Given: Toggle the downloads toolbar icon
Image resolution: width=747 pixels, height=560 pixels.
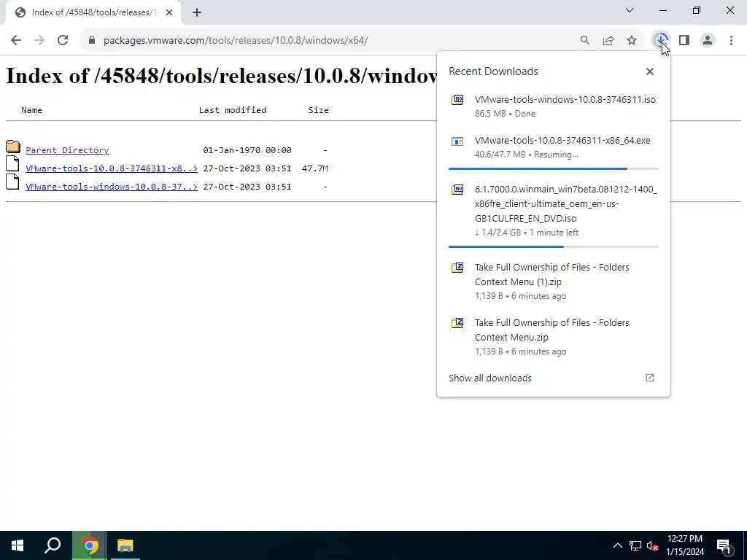Looking at the screenshot, I should 661,41.
